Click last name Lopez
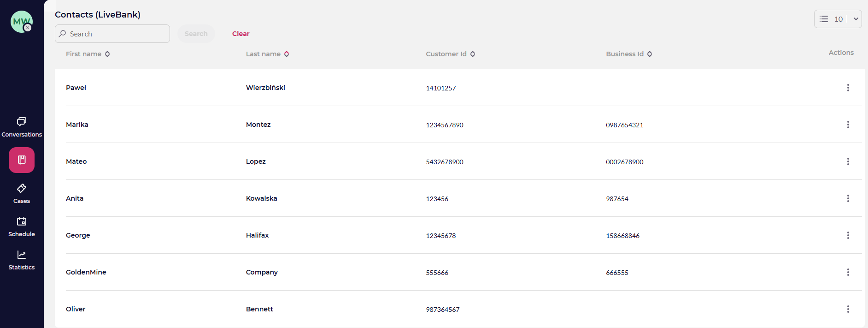Screen dimensions: 868x328 coord(256,161)
